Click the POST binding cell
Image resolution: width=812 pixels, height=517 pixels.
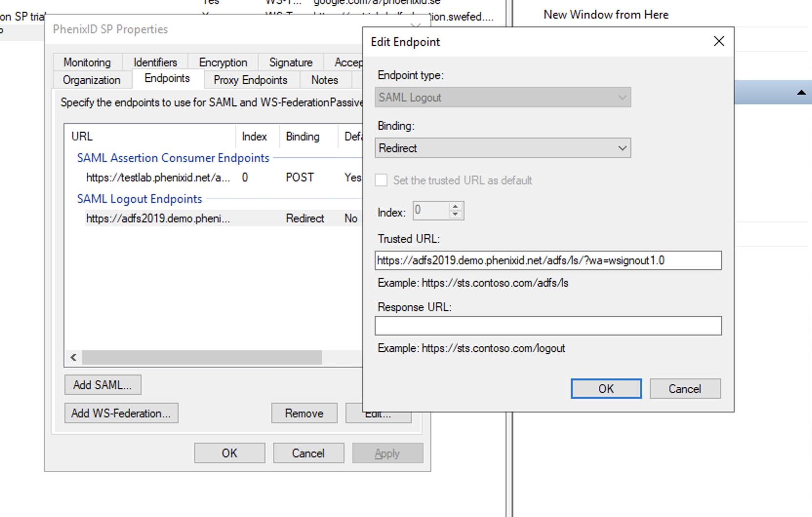[x=300, y=178]
